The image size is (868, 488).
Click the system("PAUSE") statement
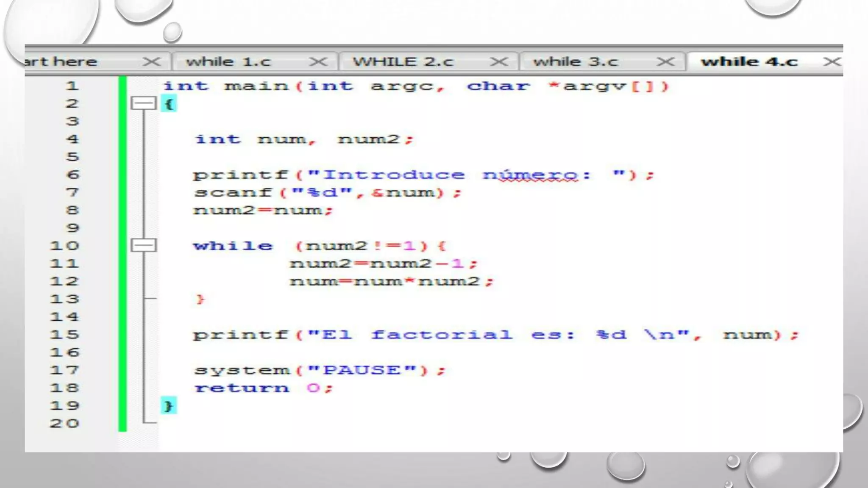[320, 370]
